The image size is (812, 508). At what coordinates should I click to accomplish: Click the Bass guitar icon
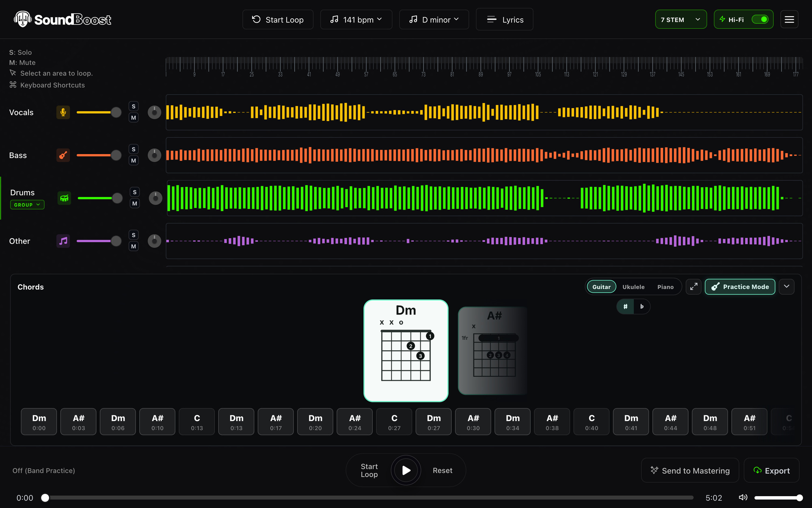pyautogui.click(x=63, y=155)
